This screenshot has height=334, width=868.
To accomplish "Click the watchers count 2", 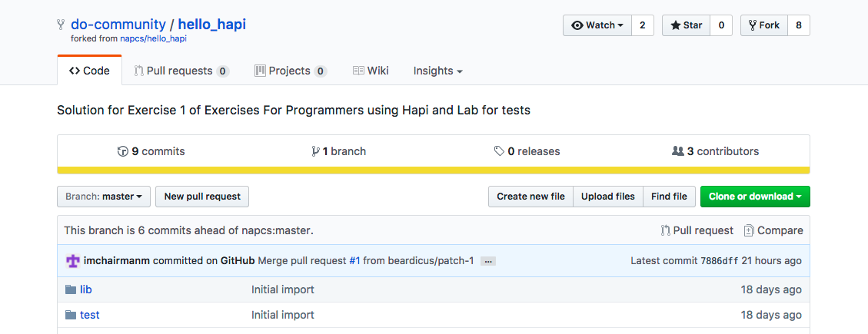I will coord(642,25).
